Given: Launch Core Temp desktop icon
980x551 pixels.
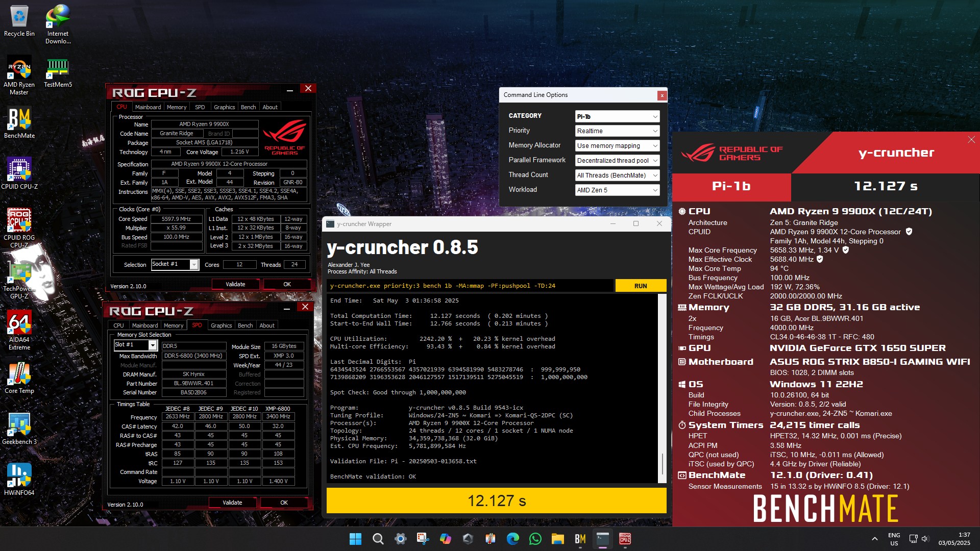Looking at the screenshot, I should tap(19, 378).
